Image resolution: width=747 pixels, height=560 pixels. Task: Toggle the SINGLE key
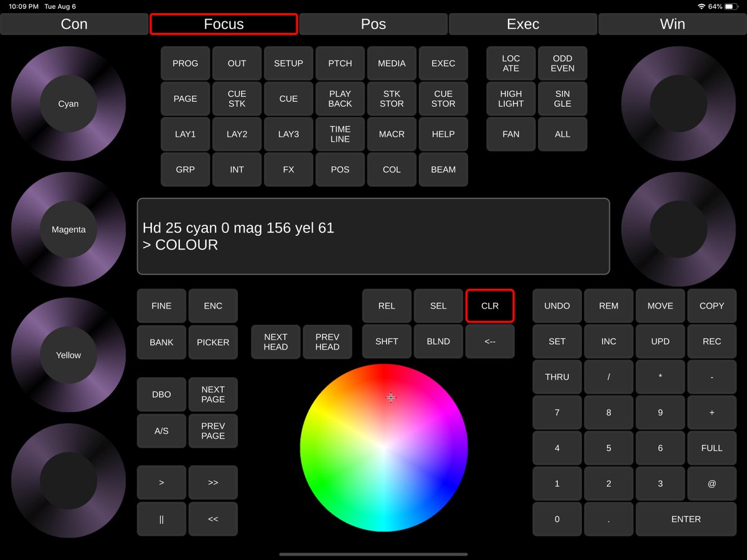tap(563, 99)
